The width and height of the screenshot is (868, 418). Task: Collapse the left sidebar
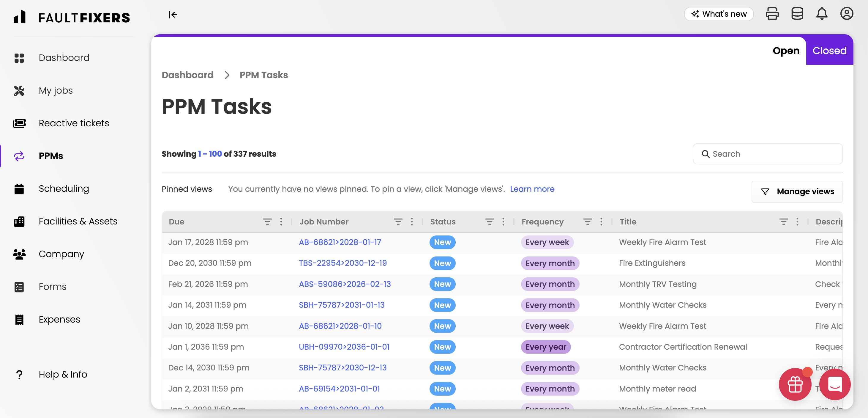point(173,15)
